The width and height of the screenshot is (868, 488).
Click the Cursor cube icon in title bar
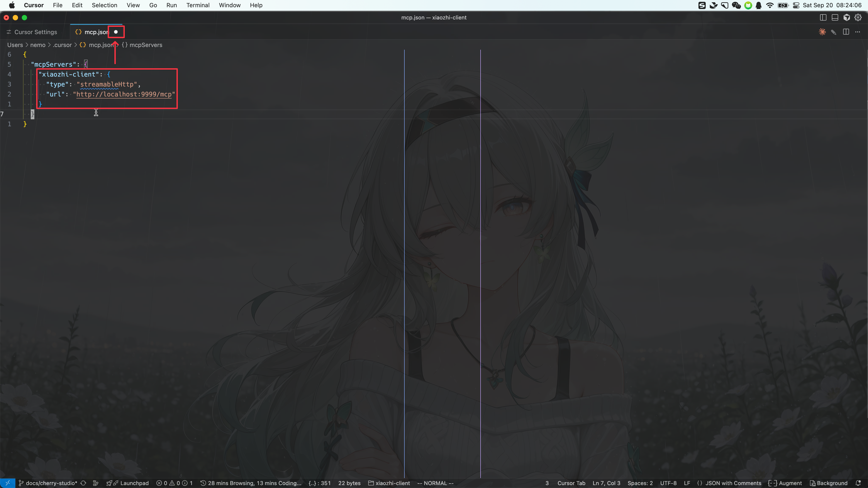pyautogui.click(x=847, y=18)
